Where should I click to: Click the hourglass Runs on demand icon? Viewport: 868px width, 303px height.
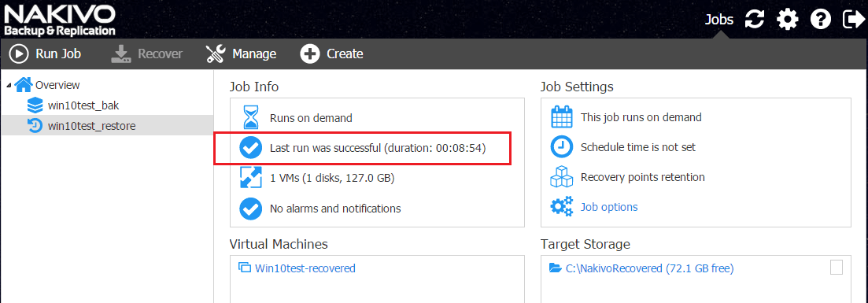tap(251, 117)
